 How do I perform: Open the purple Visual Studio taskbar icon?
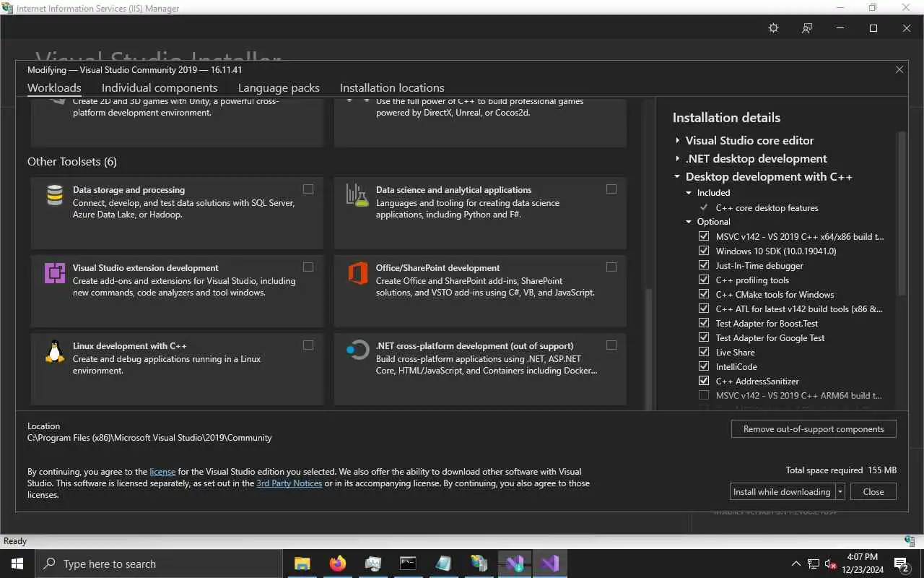click(550, 564)
